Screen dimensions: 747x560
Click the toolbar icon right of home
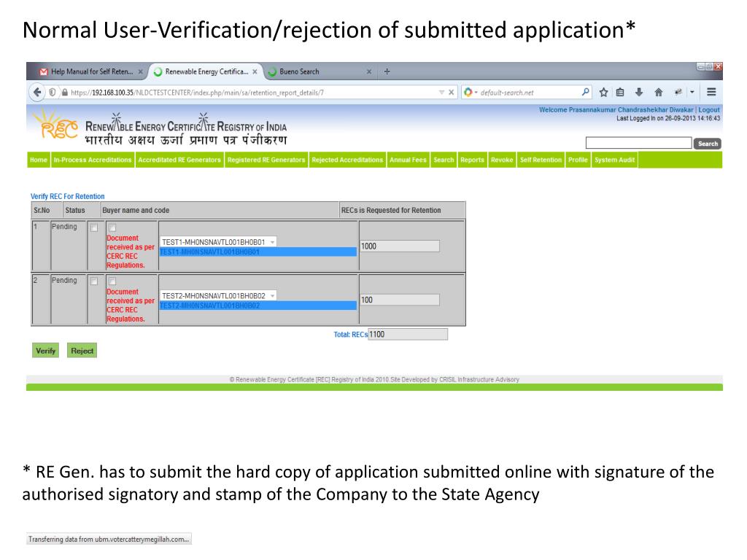click(678, 93)
